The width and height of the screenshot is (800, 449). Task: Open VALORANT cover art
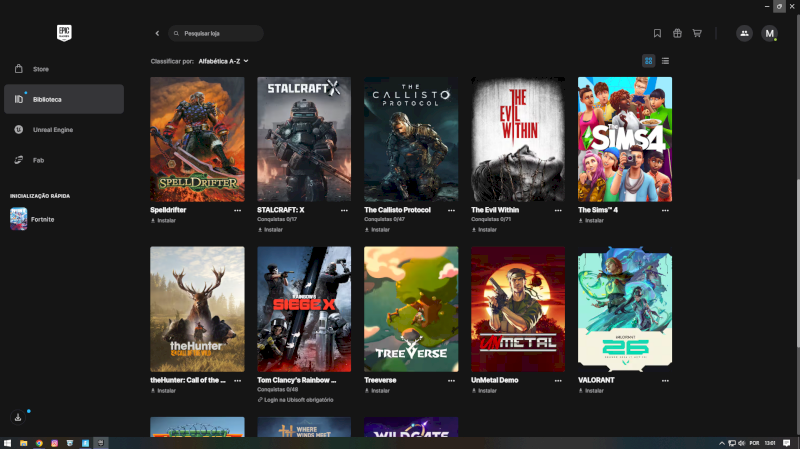click(x=624, y=309)
